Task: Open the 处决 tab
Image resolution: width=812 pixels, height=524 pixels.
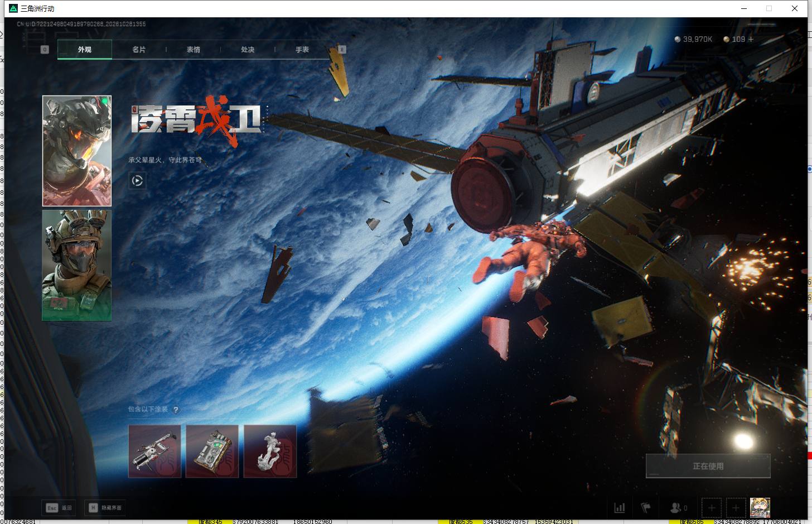Action: coord(248,50)
